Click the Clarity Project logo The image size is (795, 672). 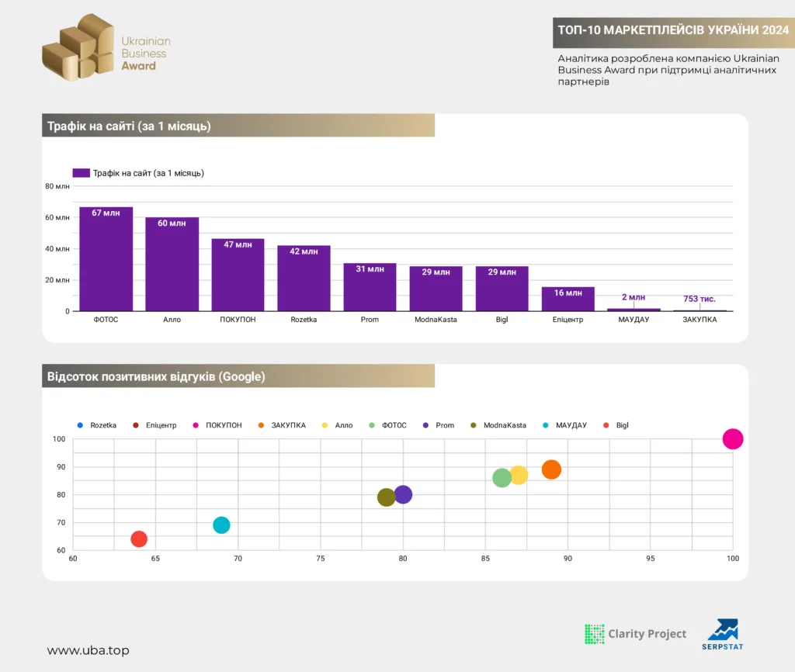click(x=635, y=633)
